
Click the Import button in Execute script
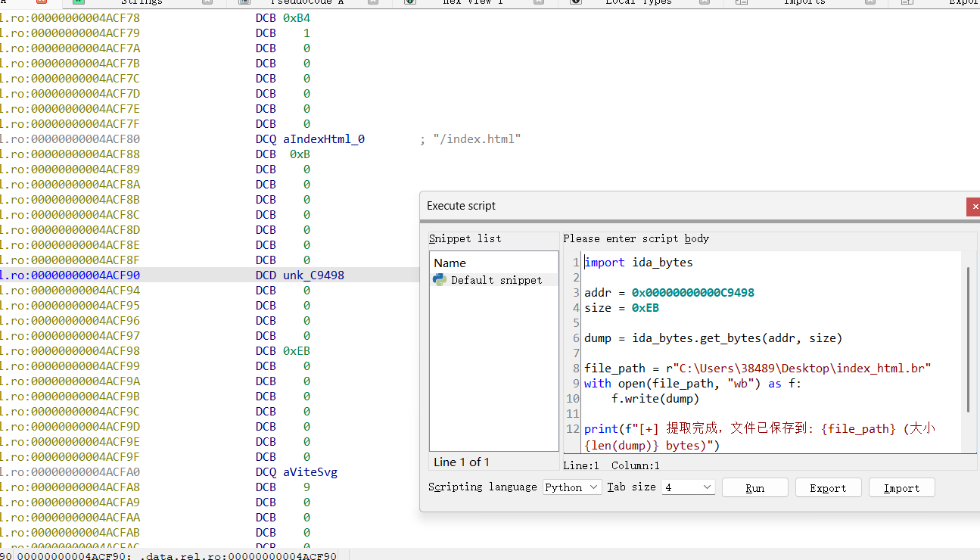coord(901,487)
